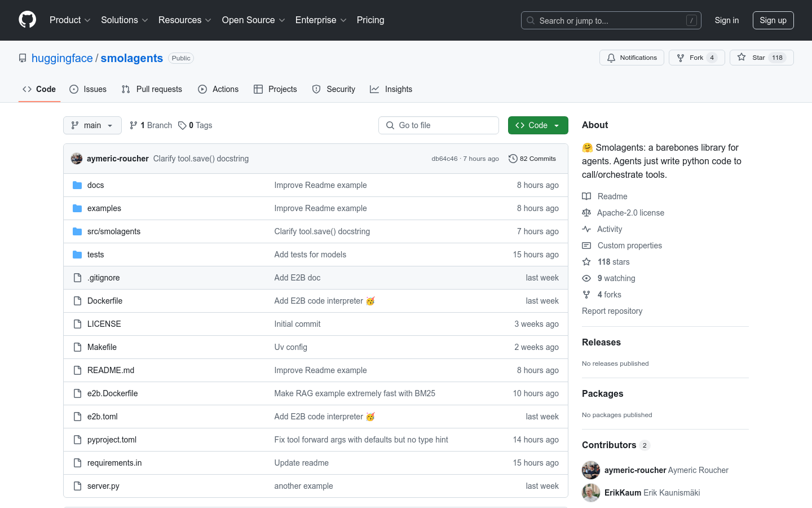Open the huggingface owner link
This screenshot has width=812, height=508.
pyautogui.click(x=62, y=58)
